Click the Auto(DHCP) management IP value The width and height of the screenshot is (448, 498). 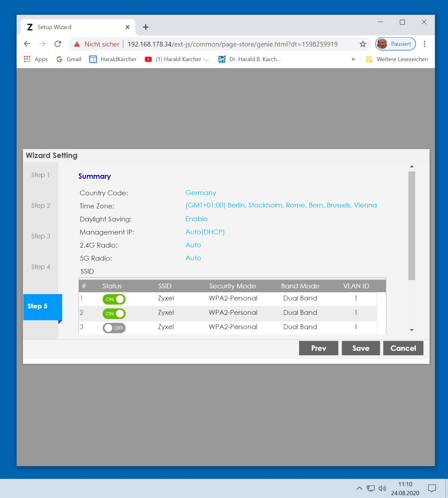pyautogui.click(x=205, y=232)
